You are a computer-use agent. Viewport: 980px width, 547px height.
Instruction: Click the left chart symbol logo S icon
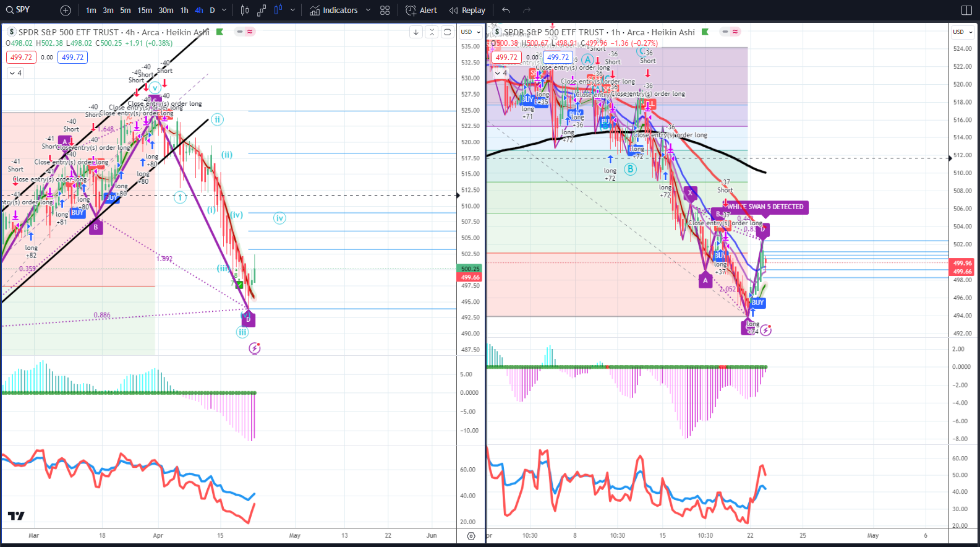[11, 32]
